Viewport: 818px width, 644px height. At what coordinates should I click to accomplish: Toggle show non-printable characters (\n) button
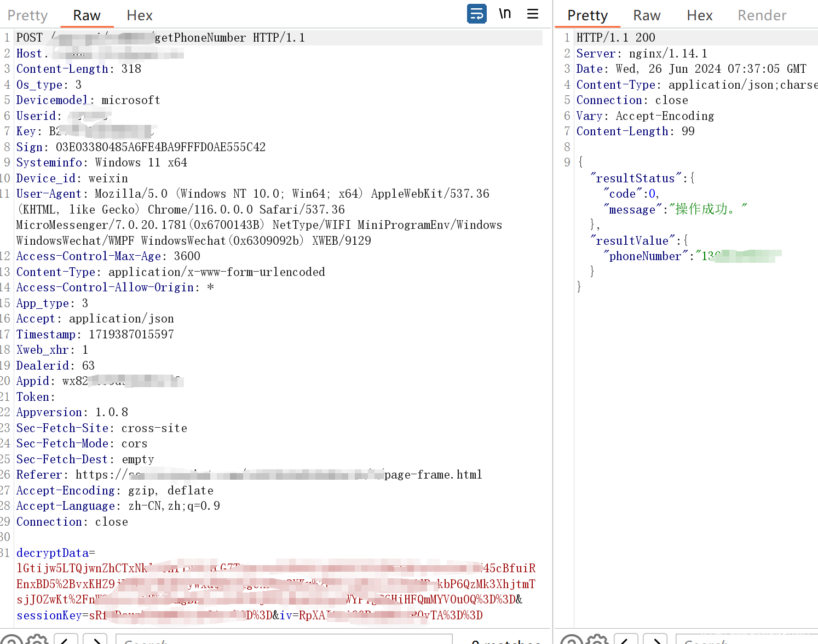tap(505, 14)
